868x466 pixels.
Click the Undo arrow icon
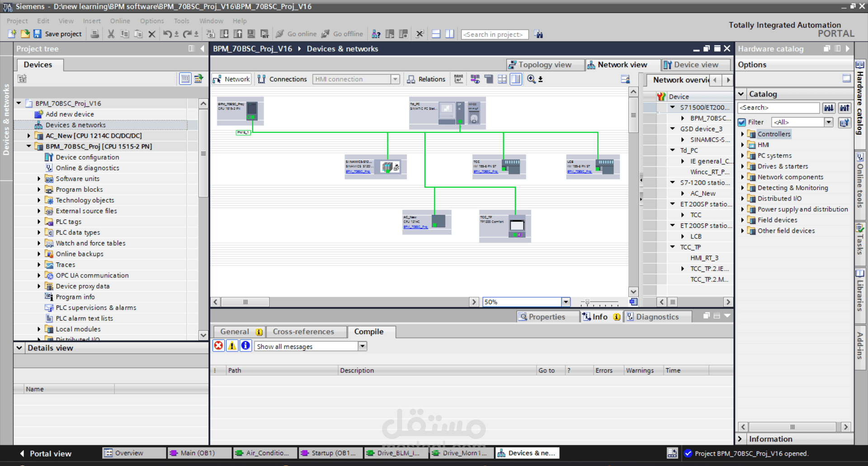[167, 34]
